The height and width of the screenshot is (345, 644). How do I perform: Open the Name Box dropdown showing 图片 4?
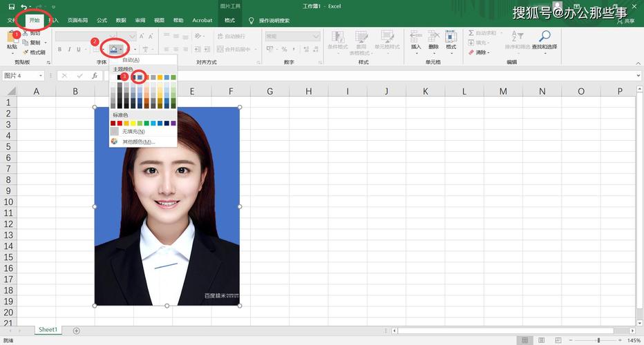[41, 76]
